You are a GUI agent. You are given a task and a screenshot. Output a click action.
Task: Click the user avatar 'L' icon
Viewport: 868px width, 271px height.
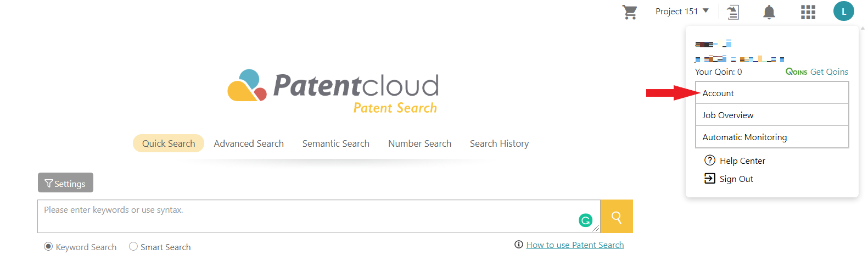pos(844,11)
